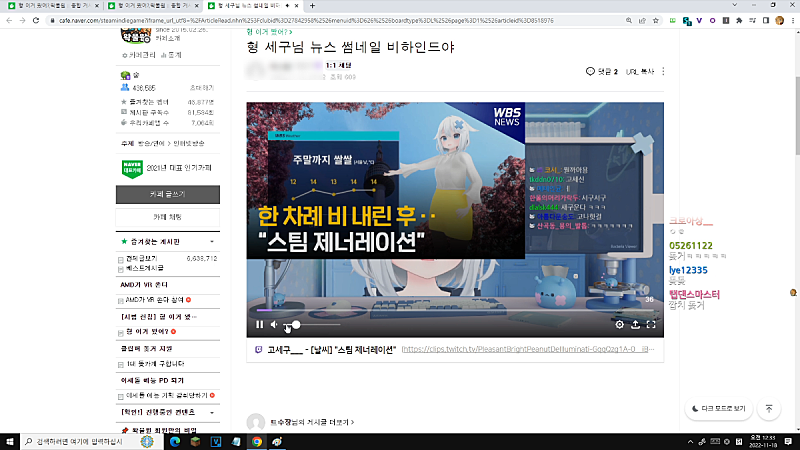Open a new browser tab with plus
The image size is (800, 450).
[312, 6]
